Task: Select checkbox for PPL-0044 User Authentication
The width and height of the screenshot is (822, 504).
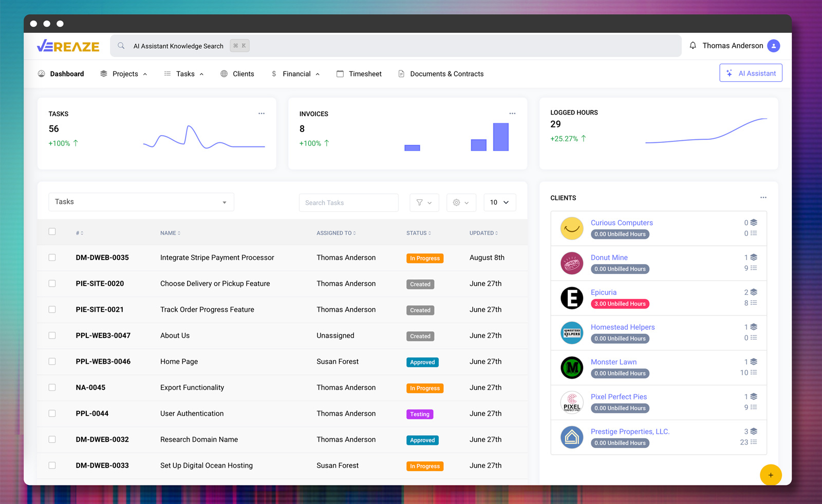Action: [52, 414]
